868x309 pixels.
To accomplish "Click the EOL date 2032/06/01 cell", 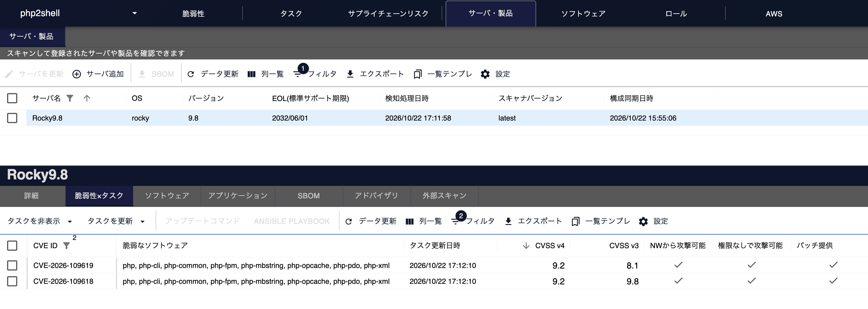I will 290,118.
